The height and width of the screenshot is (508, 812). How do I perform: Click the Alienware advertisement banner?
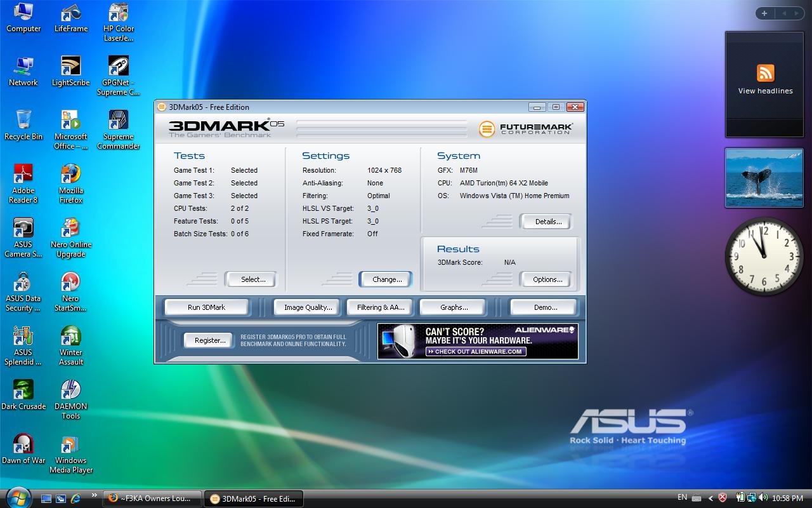click(478, 342)
